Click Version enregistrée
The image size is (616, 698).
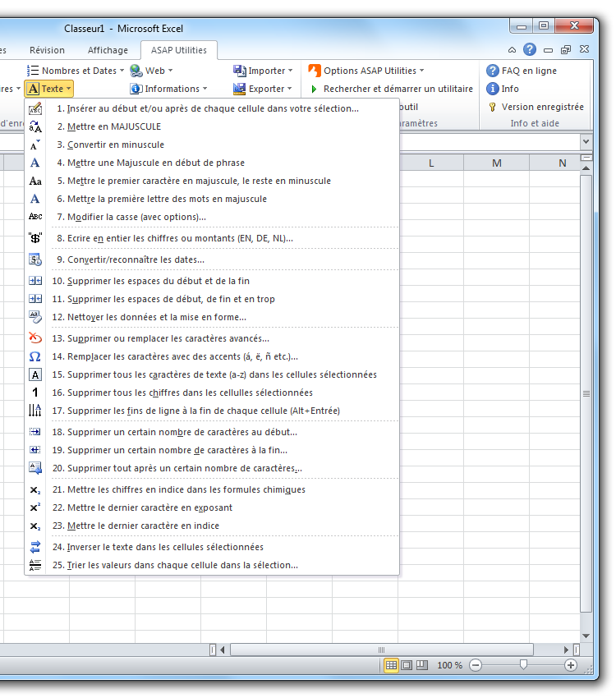click(x=536, y=107)
